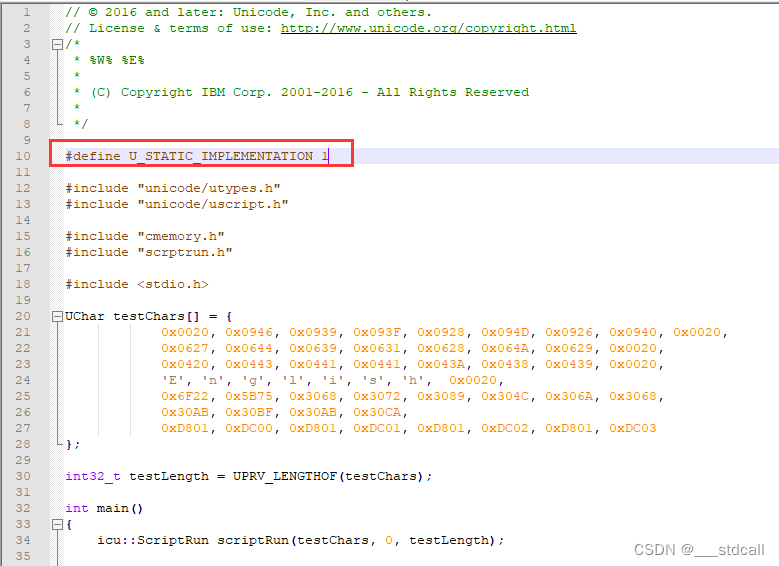Click the value 0x0946 on line 21
Image resolution: width=779 pixels, height=566 pixels.
click(249, 332)
